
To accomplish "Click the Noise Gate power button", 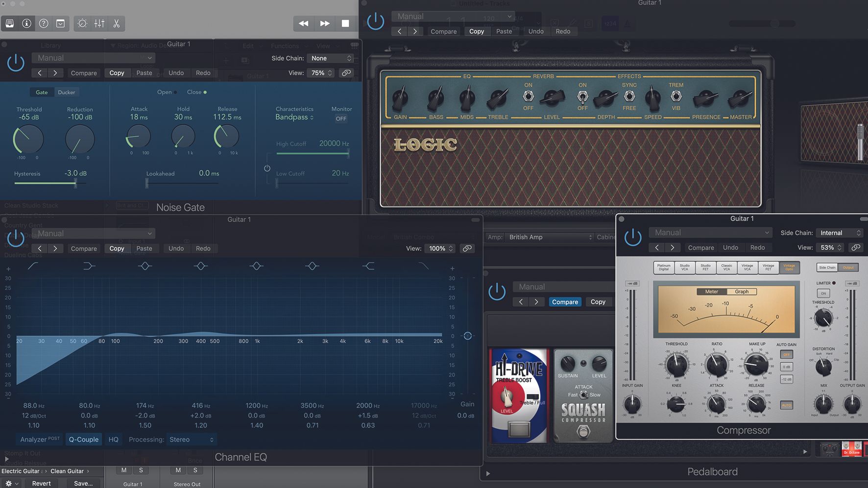I will (x=15, y=63).
